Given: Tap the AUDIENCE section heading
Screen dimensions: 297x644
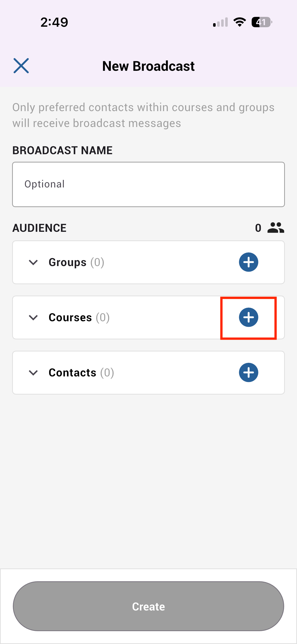Looking at the screenshot, I should (x=39, y=228).
